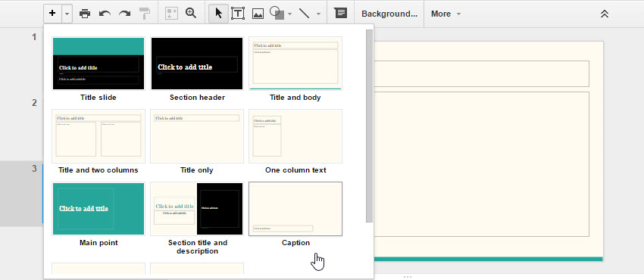Screen dimensions: 644x280
Task: Click the body placeholder on the slide
Action: tap(481, 164)
